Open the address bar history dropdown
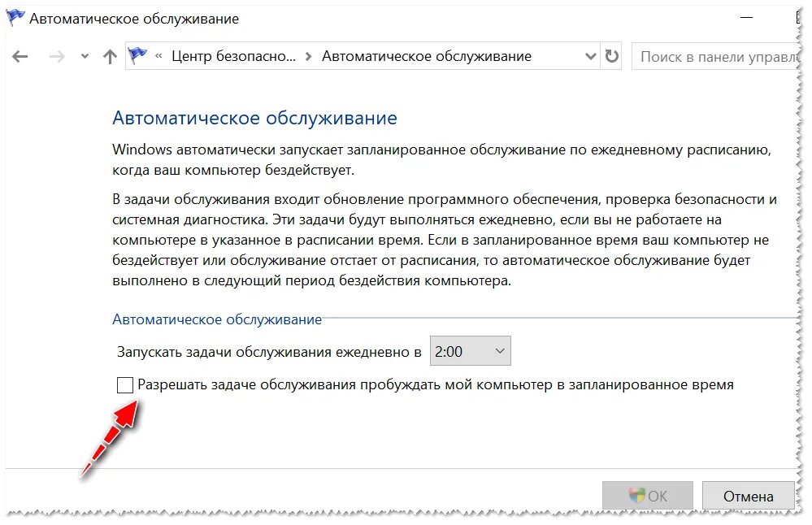 coord(590,56)
